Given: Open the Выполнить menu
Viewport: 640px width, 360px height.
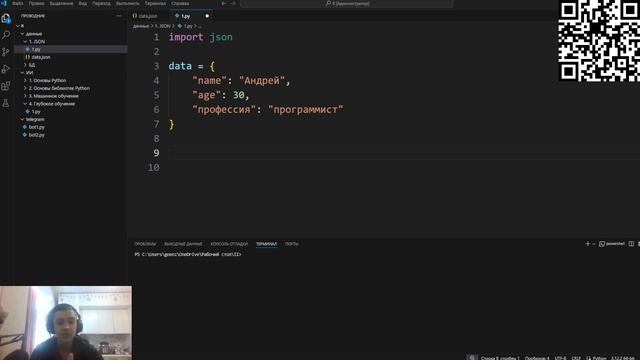Looking at the screenshot, I should [127, 3].
